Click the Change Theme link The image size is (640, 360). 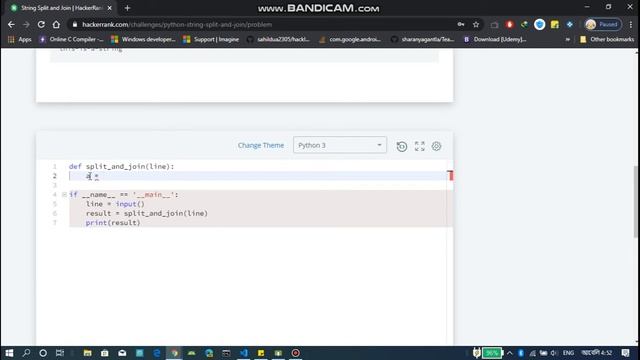pyautogui.click(x=261, y=145)
